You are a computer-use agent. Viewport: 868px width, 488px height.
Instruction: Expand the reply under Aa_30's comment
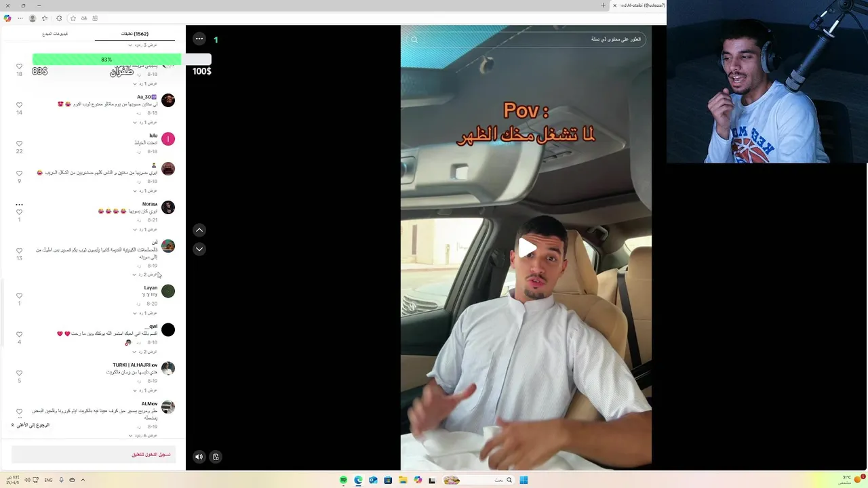144,122
